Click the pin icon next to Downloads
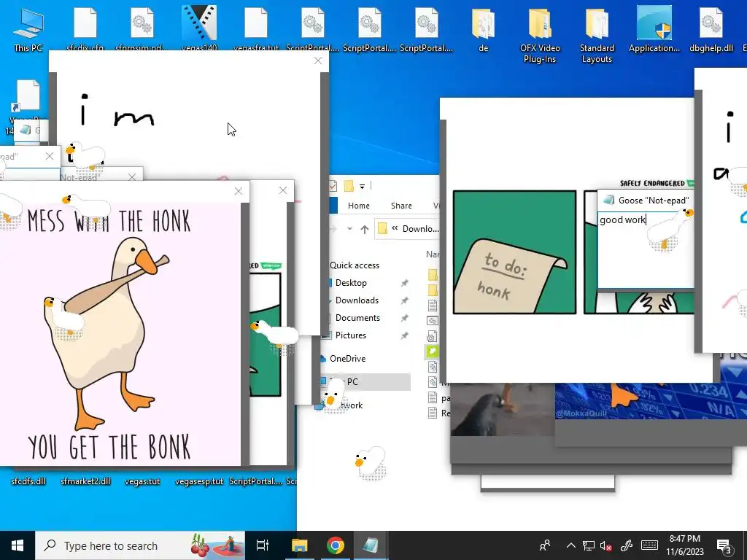 (404, 300)
